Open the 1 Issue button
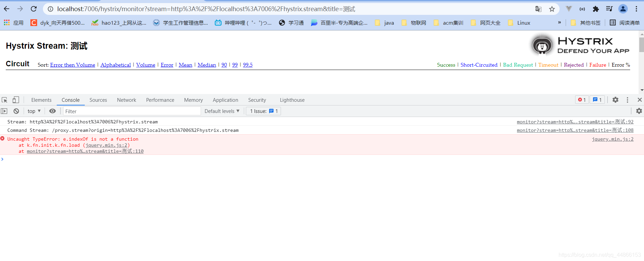 tap(263, 111)
